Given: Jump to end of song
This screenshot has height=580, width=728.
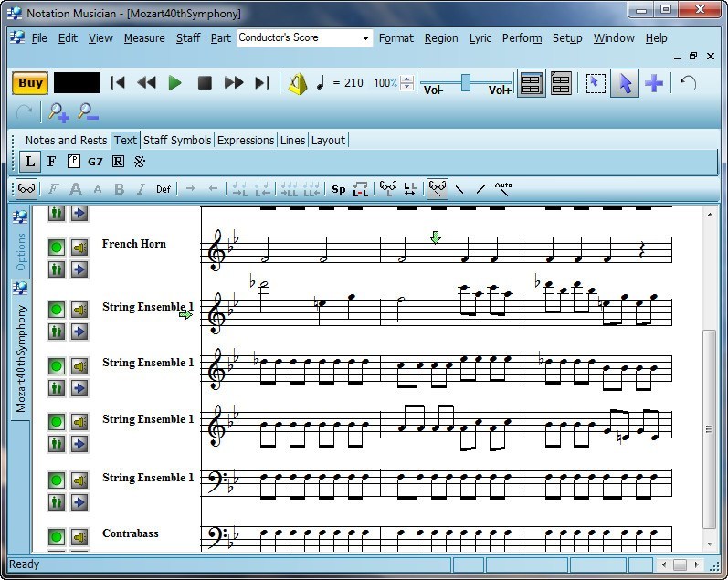Looking at the screenshot, I should 262,83.
